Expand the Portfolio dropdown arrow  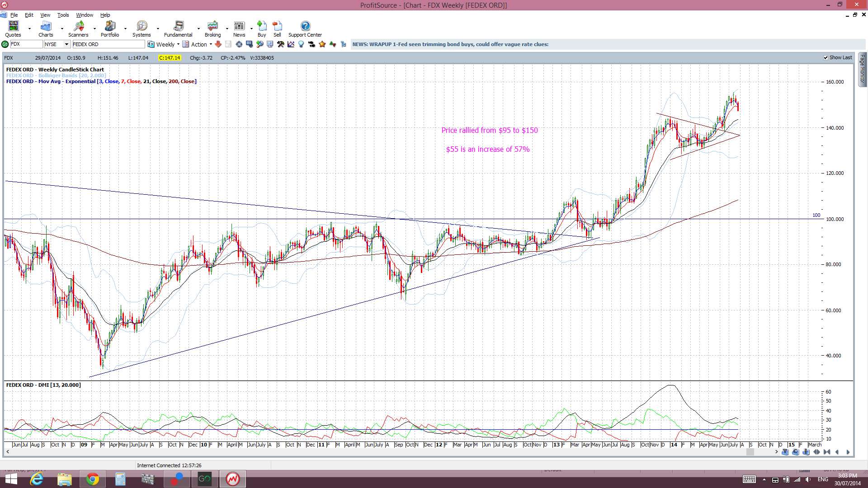(125, 28)
